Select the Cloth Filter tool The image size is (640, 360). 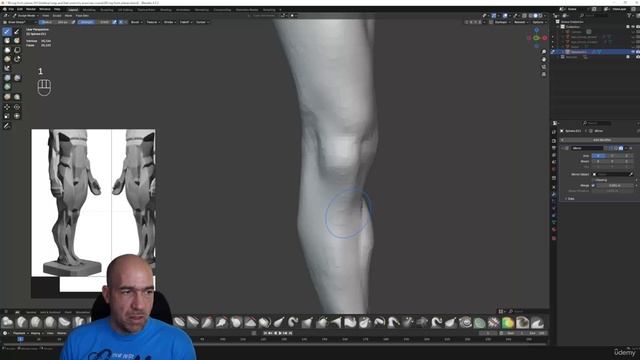coord(17,78)
